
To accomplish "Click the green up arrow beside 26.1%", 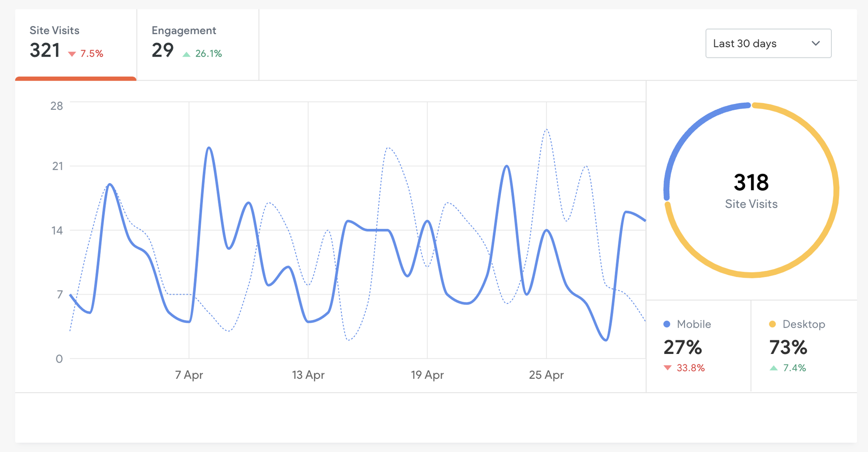I will click(x=186, y=54).
